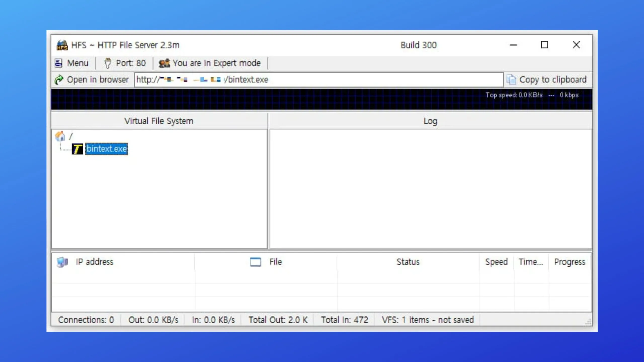Screen dimensions: 644x362
Task: Click the Virtual File System header
Action: point(159,121)
